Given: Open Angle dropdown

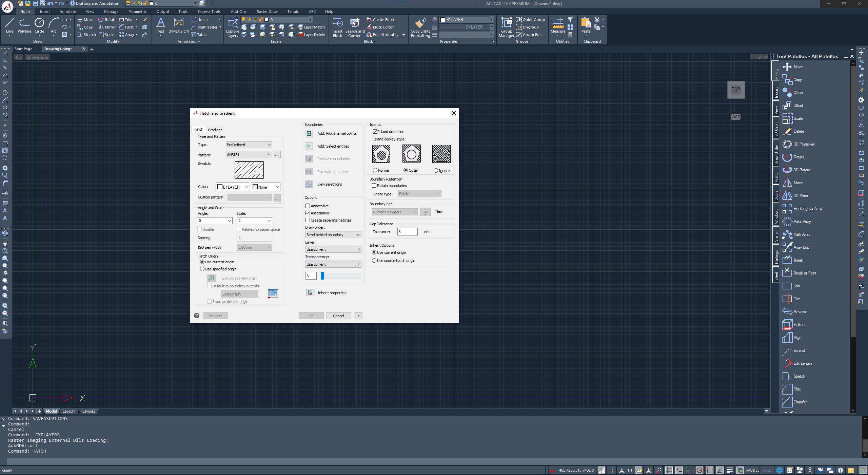Looking at the screenshot, I should click(x=215, y=221).
